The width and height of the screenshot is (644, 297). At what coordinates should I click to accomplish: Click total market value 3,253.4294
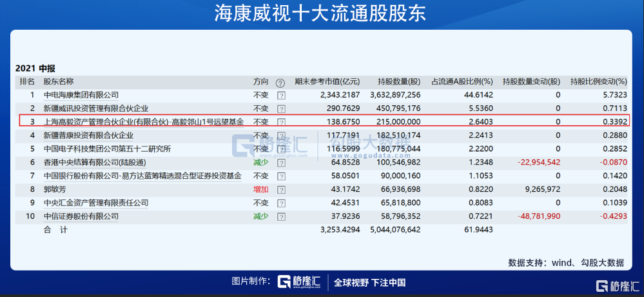(x=340, y=230)
